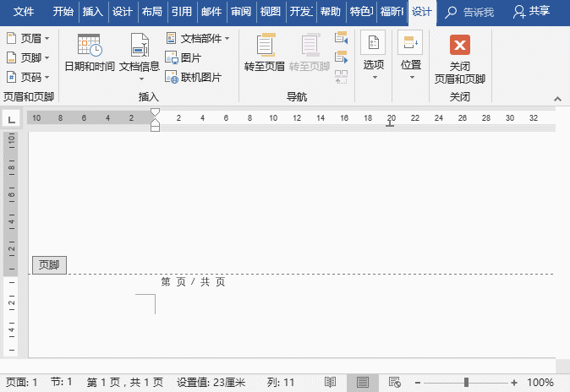
Task: Switch to read mode view
Action: 331,383
